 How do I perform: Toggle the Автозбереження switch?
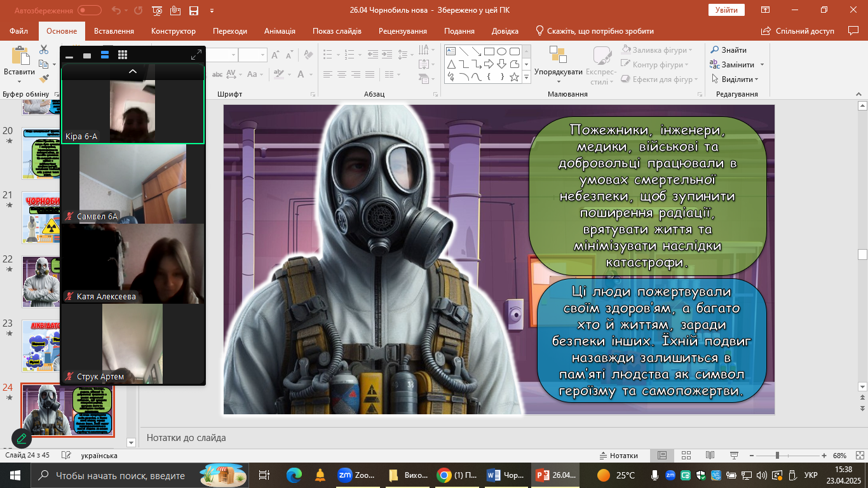point(90,10)
